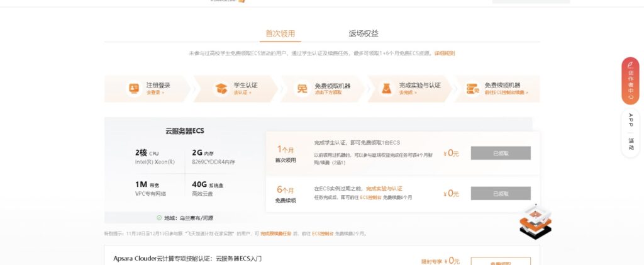Open ECS控制台 link in 免费续领6个月 text
The width and height of the screenshot is (644, 265).
pyautogui.click(x=370, y=198)
